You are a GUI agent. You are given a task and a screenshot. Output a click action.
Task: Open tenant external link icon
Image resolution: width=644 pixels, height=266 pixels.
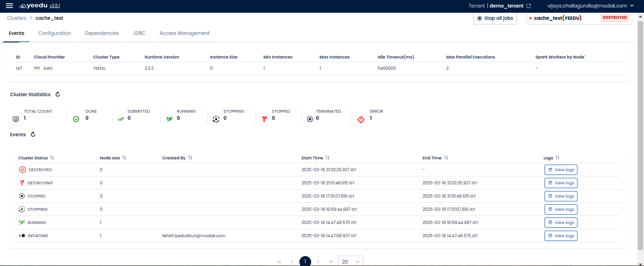coord(528,6)
